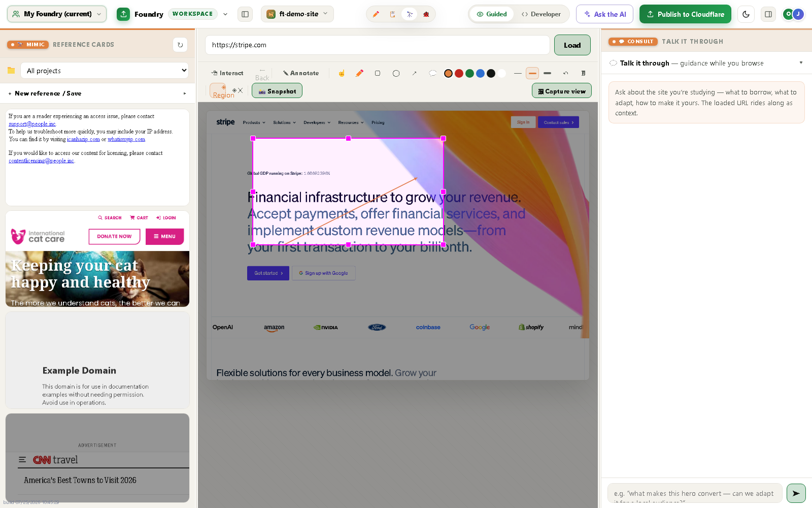Open the Example Domain reference card

pos(97,360)
